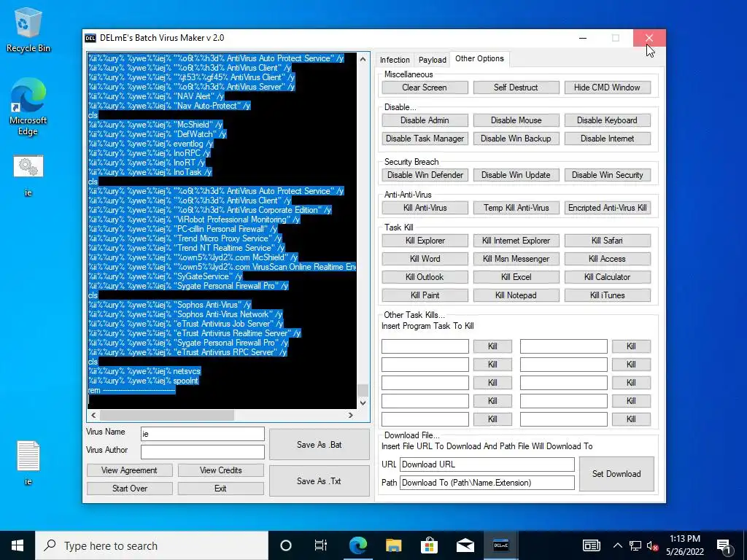Open File Explorer from the taskbar
Screen dimensions: 747x560
click(x=393, y=545)
